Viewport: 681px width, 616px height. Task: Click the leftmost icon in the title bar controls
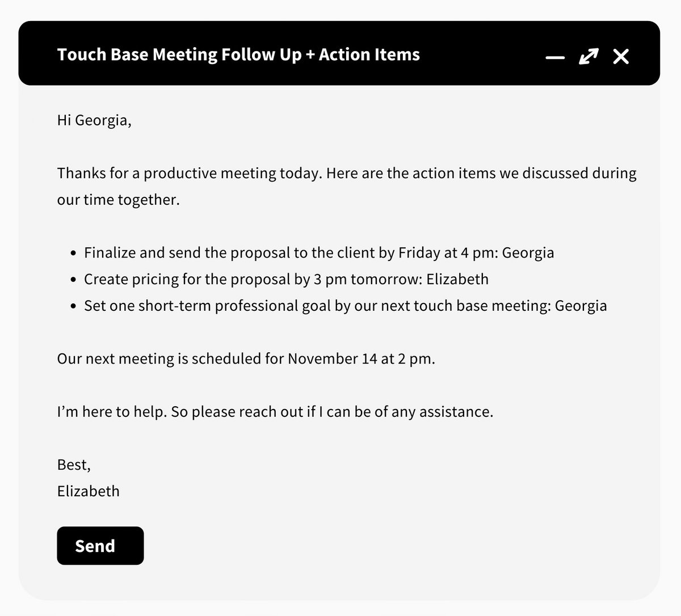555,57
